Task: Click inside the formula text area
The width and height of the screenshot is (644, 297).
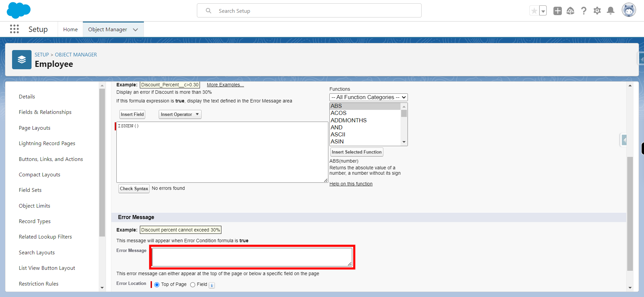Action: click(222, 152)
